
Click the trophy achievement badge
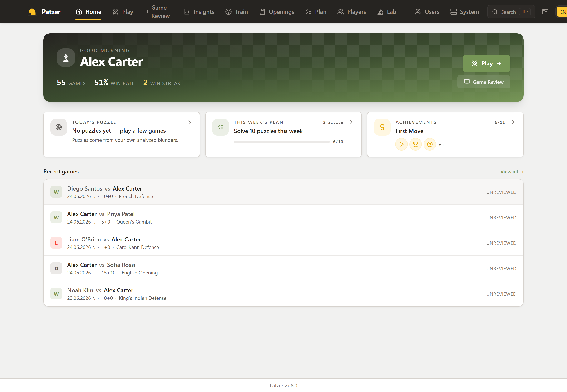415,144
